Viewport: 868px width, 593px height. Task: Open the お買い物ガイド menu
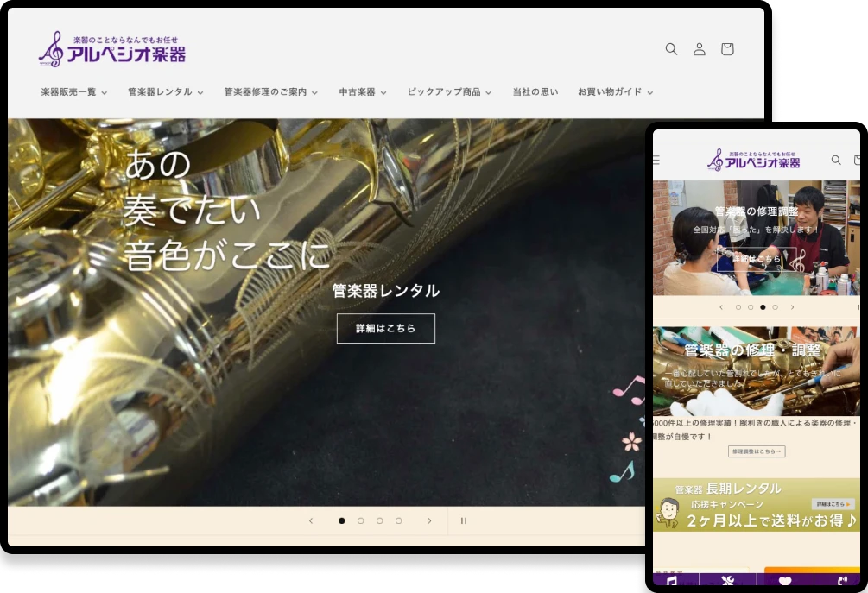pos(615,92)
